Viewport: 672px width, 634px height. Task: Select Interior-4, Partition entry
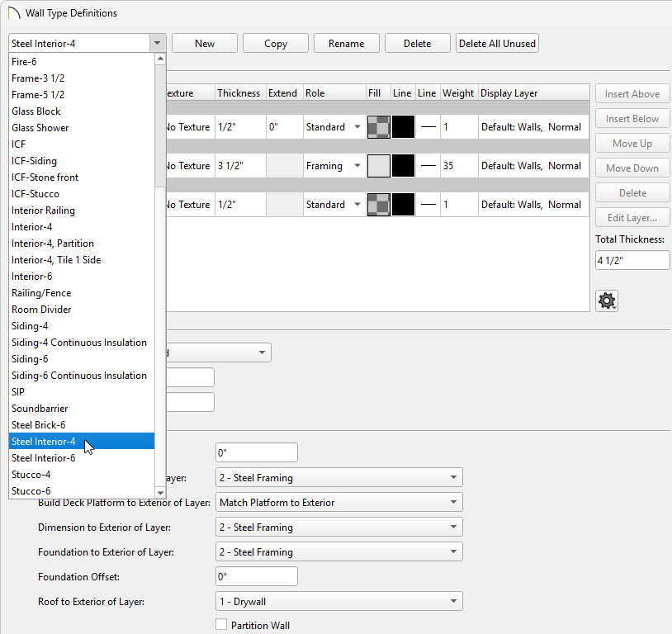[82, 244]
